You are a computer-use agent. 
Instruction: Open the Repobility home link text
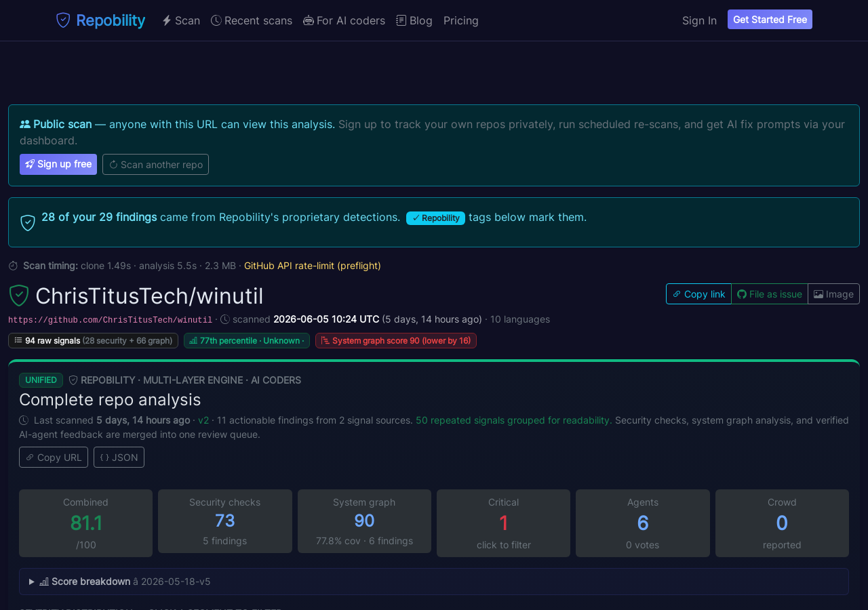(x=111, y=20)
